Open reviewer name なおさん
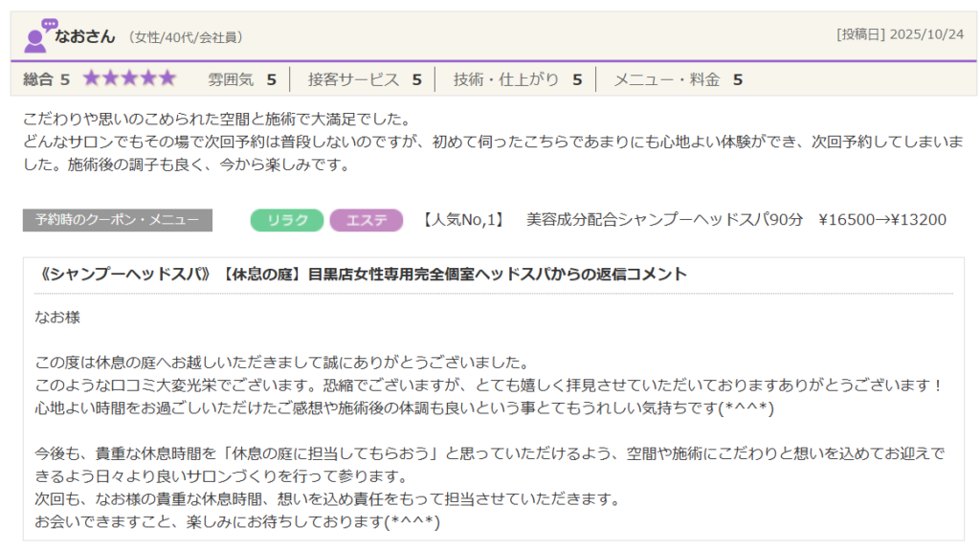This screenshot has height=551, width=980. click(x=84, y=36)
